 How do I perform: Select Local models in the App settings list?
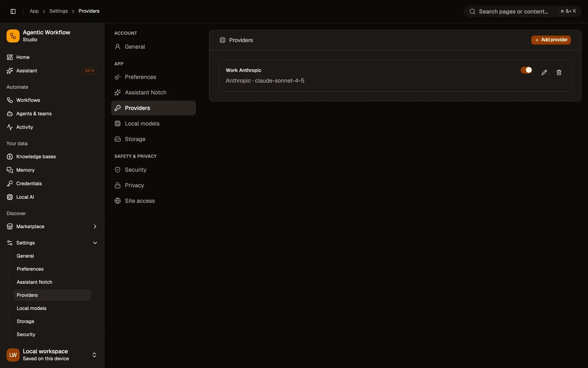point(153,124)
